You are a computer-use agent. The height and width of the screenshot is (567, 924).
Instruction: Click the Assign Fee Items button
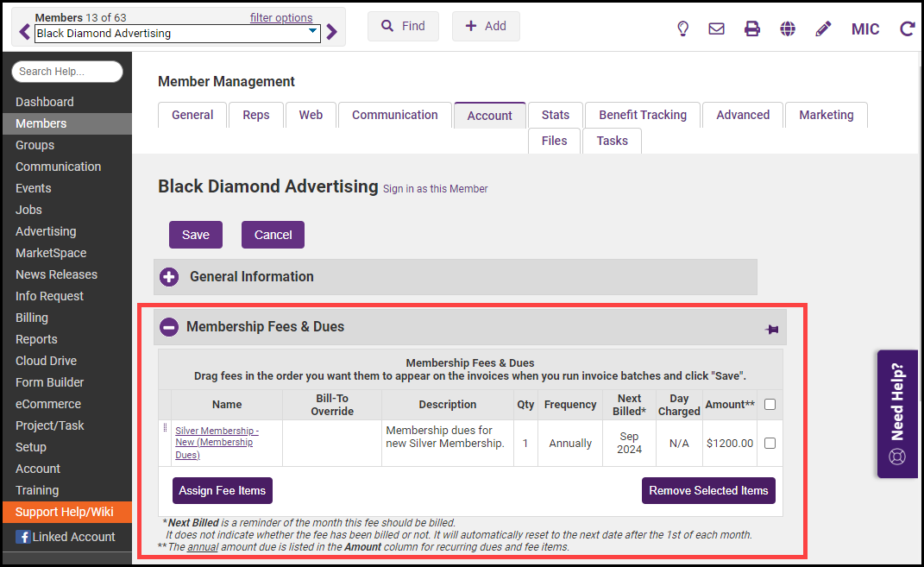[222, 490]
